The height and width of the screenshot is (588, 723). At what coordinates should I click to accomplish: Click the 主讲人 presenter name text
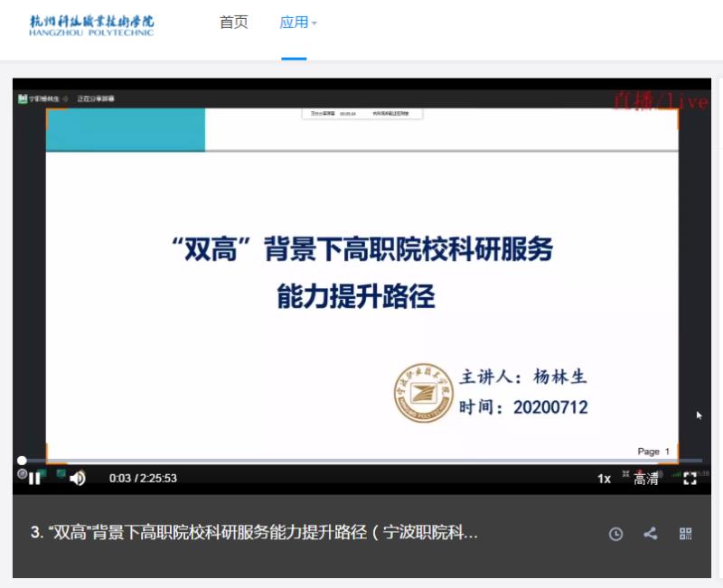click(523, 376)
